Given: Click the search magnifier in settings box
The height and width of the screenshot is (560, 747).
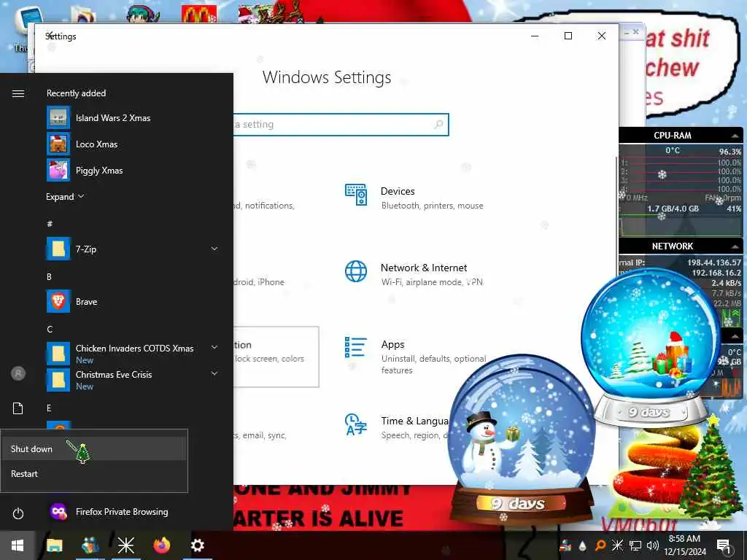Looking at the screenshot, I should [438, 124].
